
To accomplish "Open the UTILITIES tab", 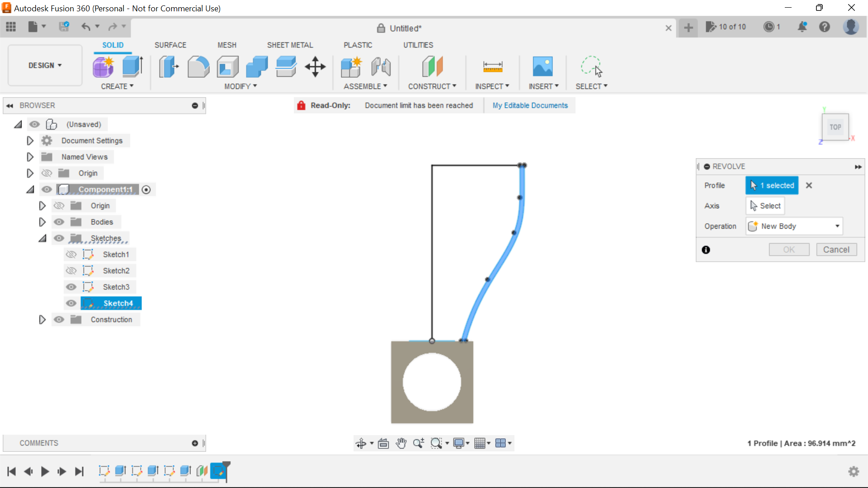I will pyautogui.click(x=418, y=45).
